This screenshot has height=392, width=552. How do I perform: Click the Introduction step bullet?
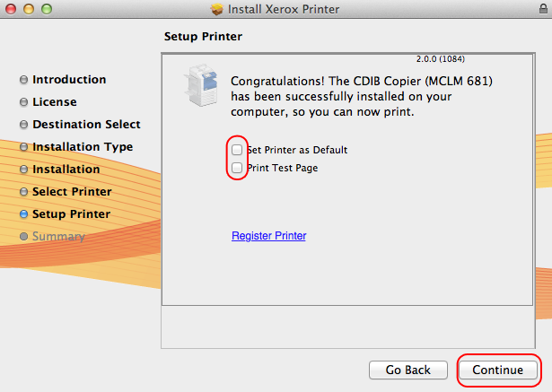pos(23,80)
